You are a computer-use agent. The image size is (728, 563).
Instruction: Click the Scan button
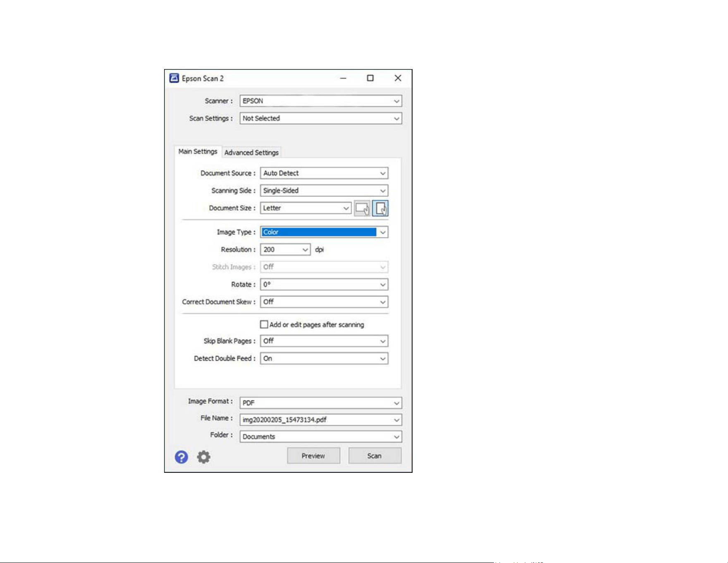[x=375, y=456]
